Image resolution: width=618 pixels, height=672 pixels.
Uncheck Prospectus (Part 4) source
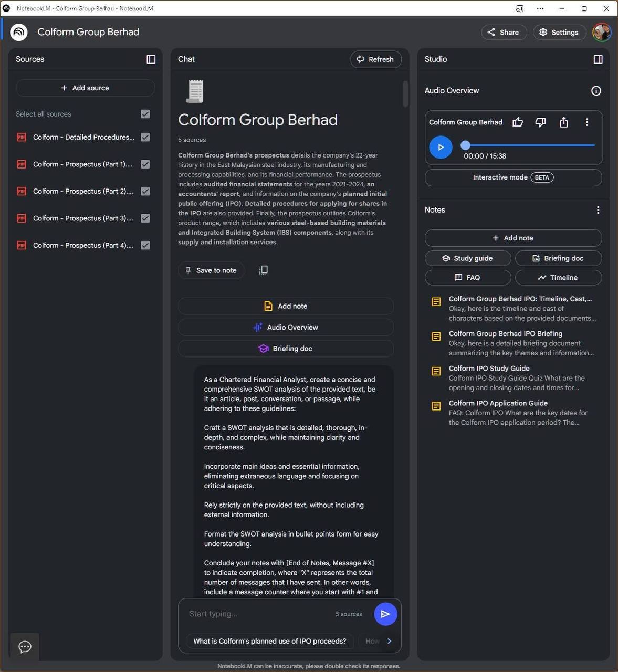click(145, 245)
